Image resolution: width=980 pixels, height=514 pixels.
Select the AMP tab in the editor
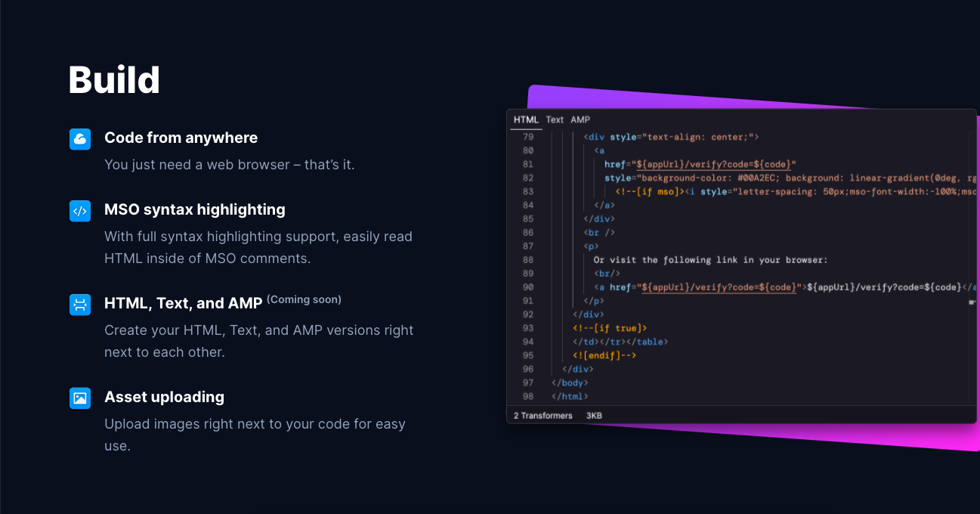click(x=580, y=119)
